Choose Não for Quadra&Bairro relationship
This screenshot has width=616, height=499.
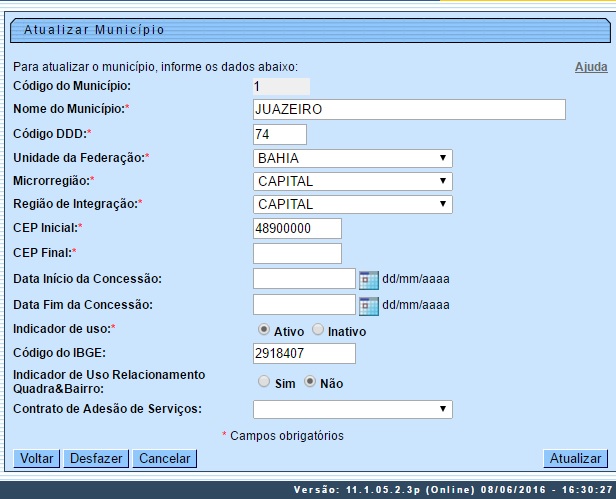coord(310,381)
